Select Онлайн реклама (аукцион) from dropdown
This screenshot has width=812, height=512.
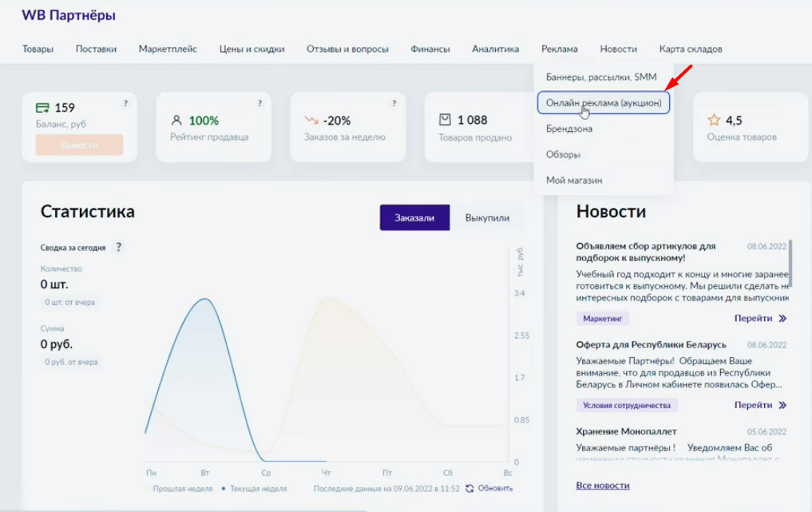(604, 103)
